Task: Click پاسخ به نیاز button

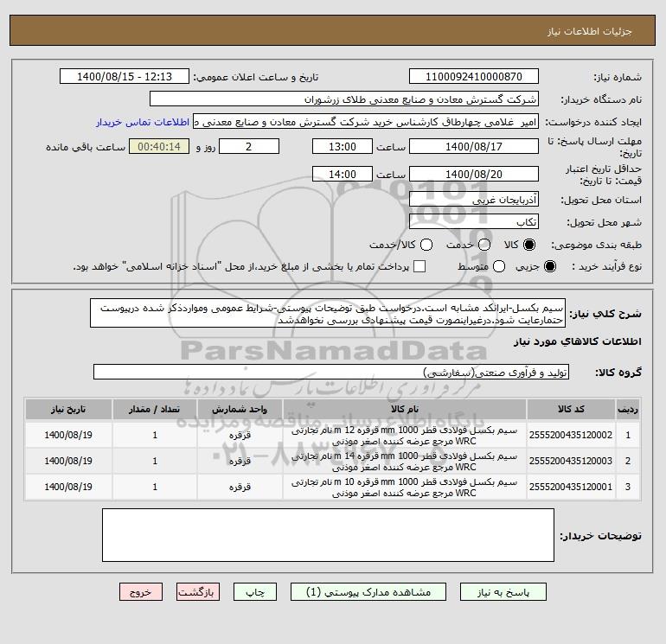Action: point(503,592)
